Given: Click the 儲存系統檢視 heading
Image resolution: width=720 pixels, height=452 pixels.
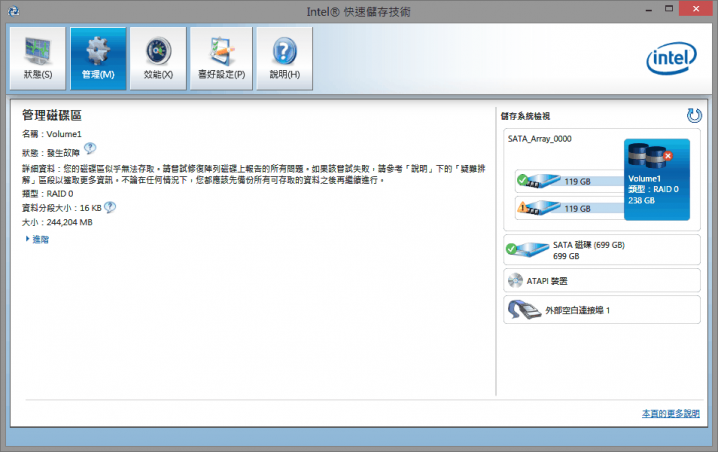Looking at the screenshot, I should click(x=525, y=116).
